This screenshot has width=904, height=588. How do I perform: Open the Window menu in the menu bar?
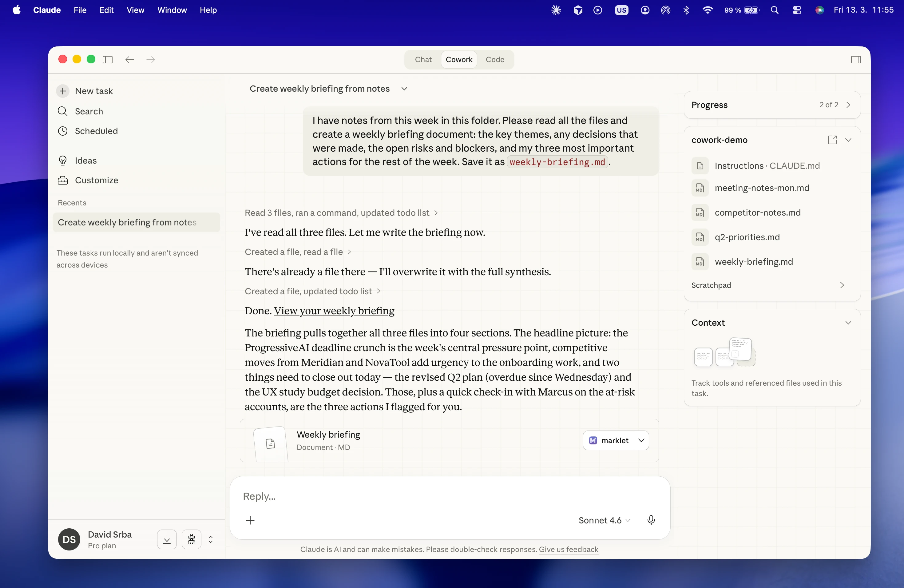click(x=172, y=10)
